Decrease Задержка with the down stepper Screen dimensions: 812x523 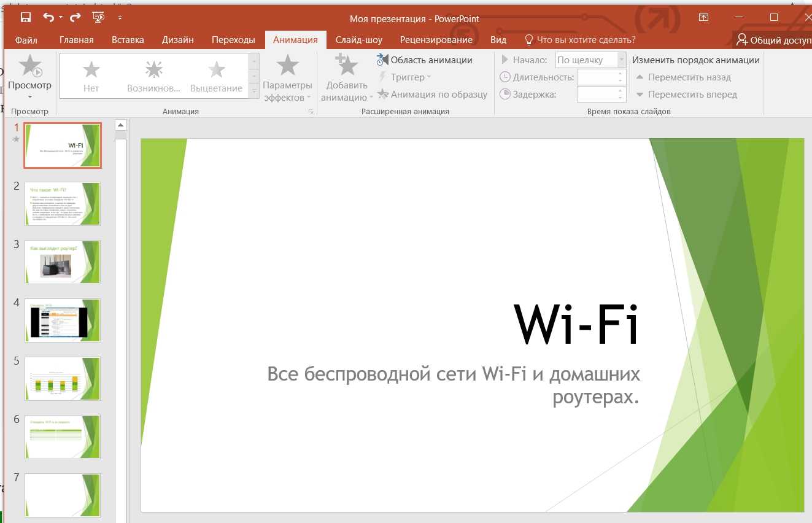click(x=621, y=98)
